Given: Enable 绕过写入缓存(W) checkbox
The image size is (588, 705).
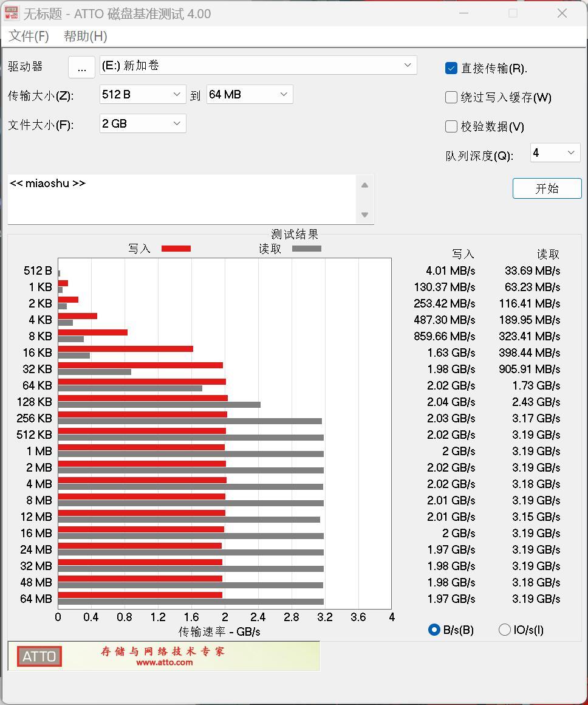Looking at the screenshot, I should coord(451,98).
